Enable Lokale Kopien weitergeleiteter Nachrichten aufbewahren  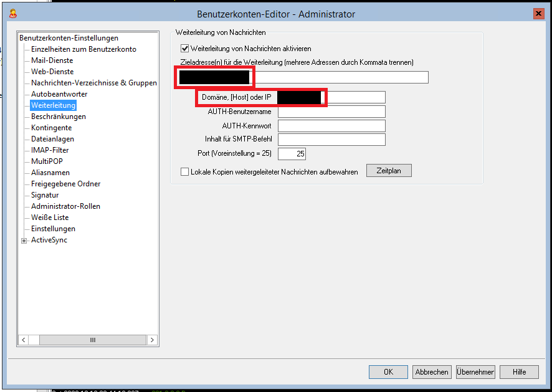coord(184,172)
